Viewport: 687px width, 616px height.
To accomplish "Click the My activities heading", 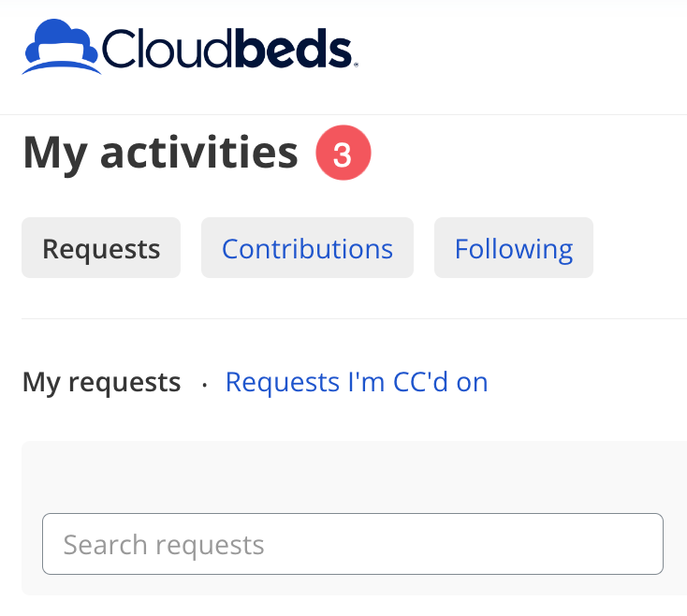I will tap(160, 153).
